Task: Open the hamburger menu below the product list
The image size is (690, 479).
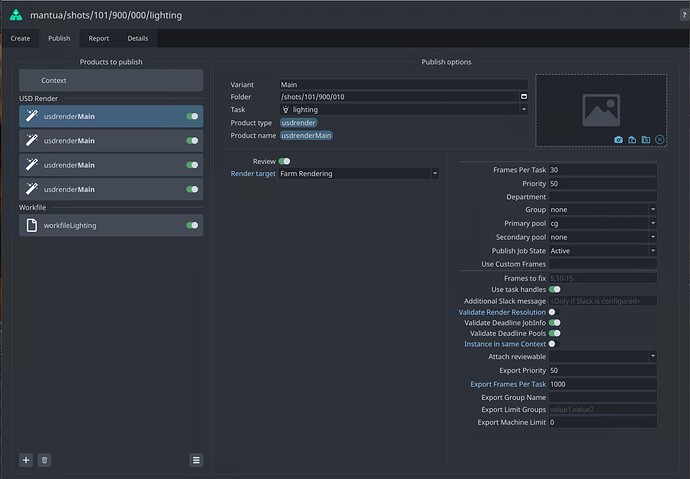Action: [196, 460]
